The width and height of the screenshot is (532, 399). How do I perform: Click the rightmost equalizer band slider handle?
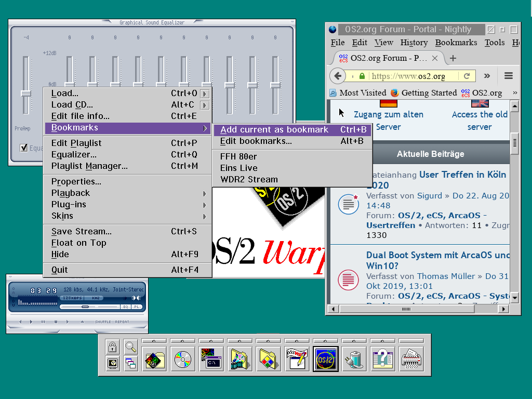click(x=275, y=85)
